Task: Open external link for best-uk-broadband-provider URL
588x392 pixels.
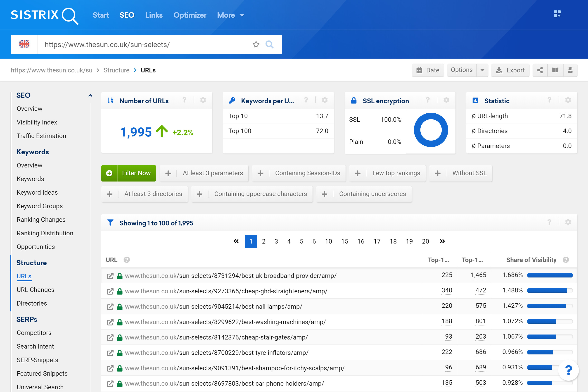Action: pos(110,276)
